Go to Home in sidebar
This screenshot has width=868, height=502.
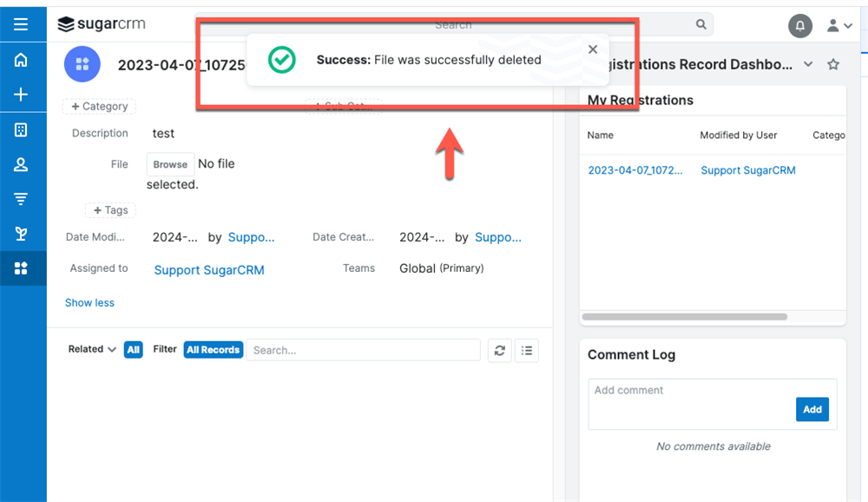click(21, 60)
